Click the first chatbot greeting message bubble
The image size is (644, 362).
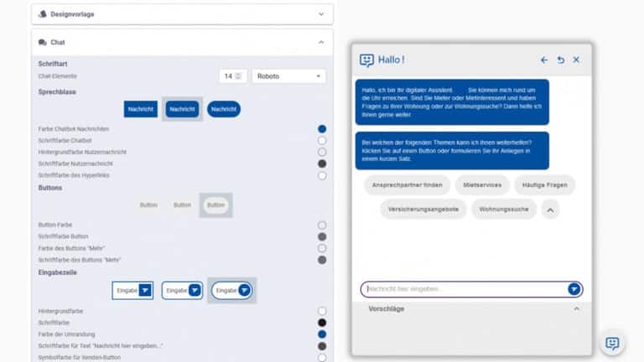click(452, 102)
